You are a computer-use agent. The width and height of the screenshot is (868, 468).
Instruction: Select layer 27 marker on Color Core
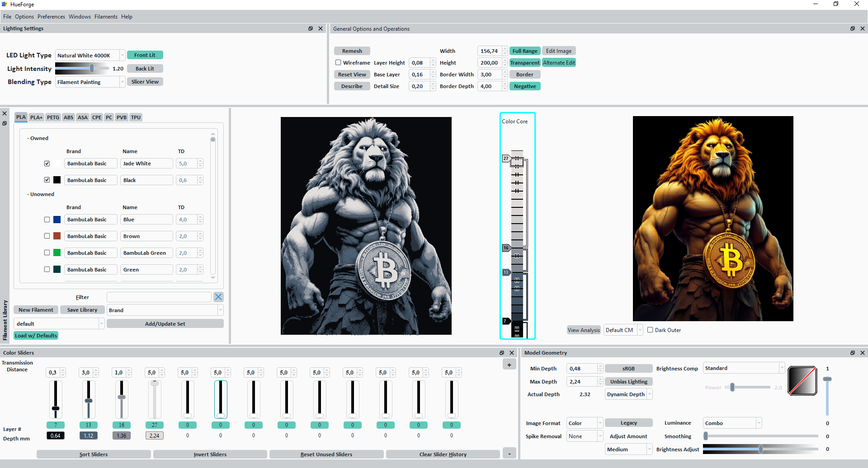[506, 159]
